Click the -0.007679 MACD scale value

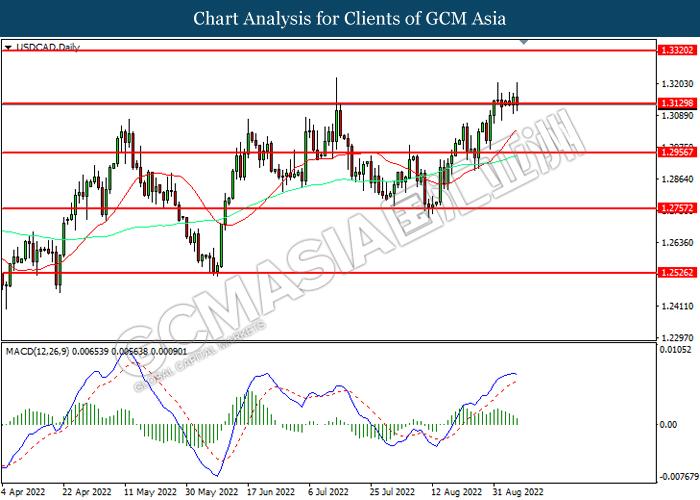679,477
